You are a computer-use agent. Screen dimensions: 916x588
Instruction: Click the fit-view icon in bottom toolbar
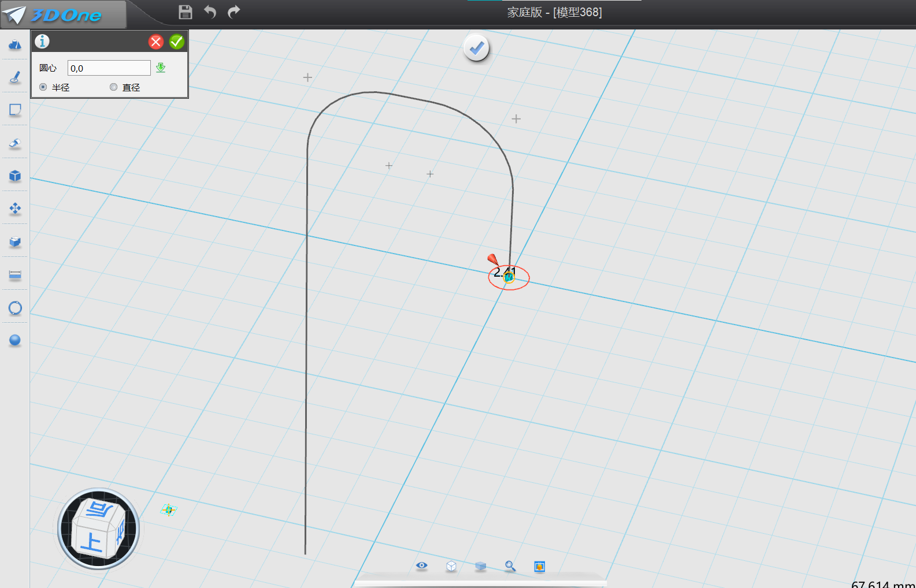pos(540,567)
